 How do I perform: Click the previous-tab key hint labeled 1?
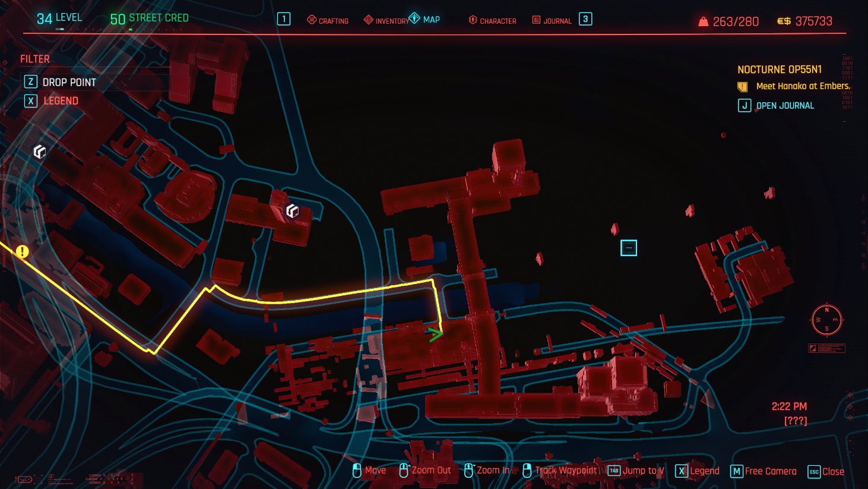[x=284, y=19]
